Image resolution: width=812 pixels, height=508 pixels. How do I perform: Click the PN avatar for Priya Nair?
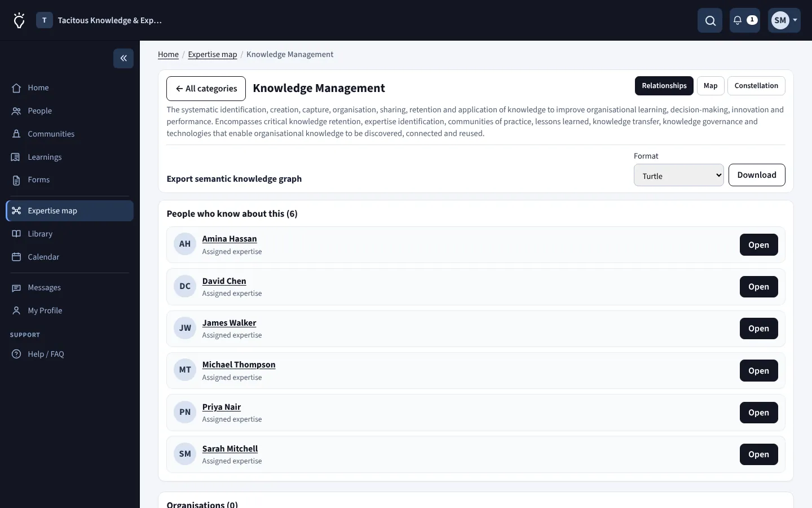[185, 412]
